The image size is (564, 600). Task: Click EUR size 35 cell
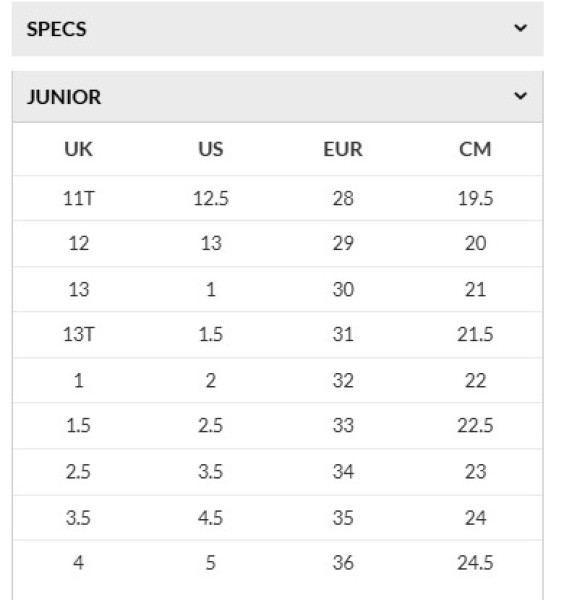pos(343,517)
